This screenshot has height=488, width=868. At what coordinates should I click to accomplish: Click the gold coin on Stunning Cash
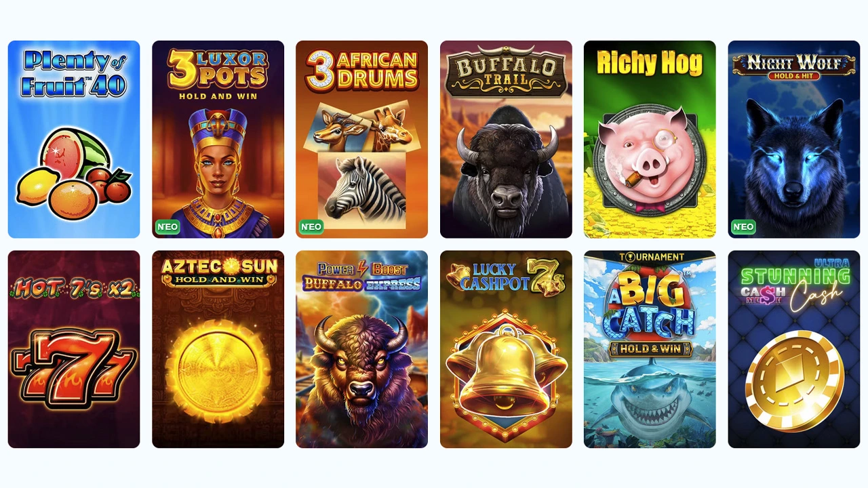794,381
